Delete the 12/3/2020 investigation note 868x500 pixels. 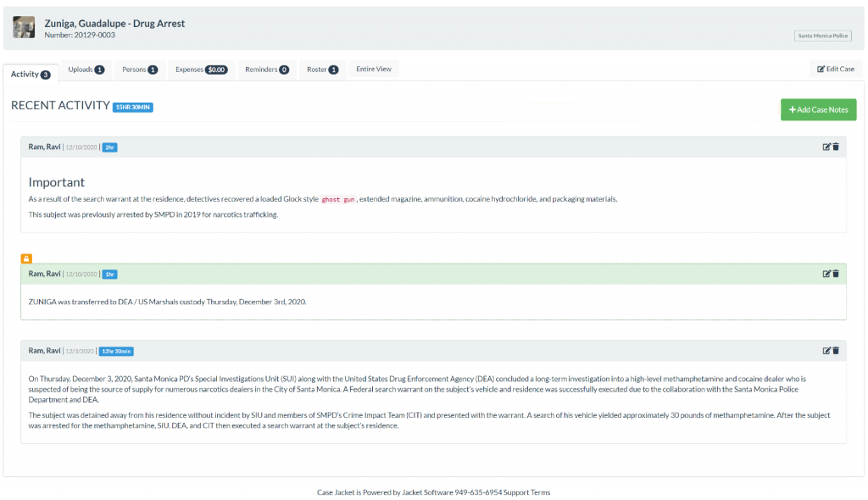pyautogui.click(x=836, y=351)
